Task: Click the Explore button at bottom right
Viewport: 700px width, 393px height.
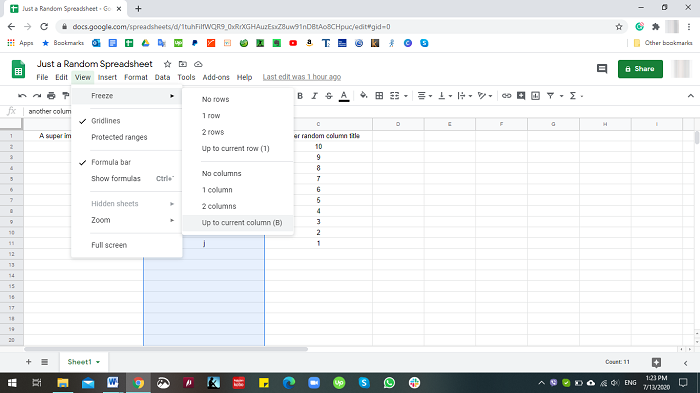Action: [656, 362]
